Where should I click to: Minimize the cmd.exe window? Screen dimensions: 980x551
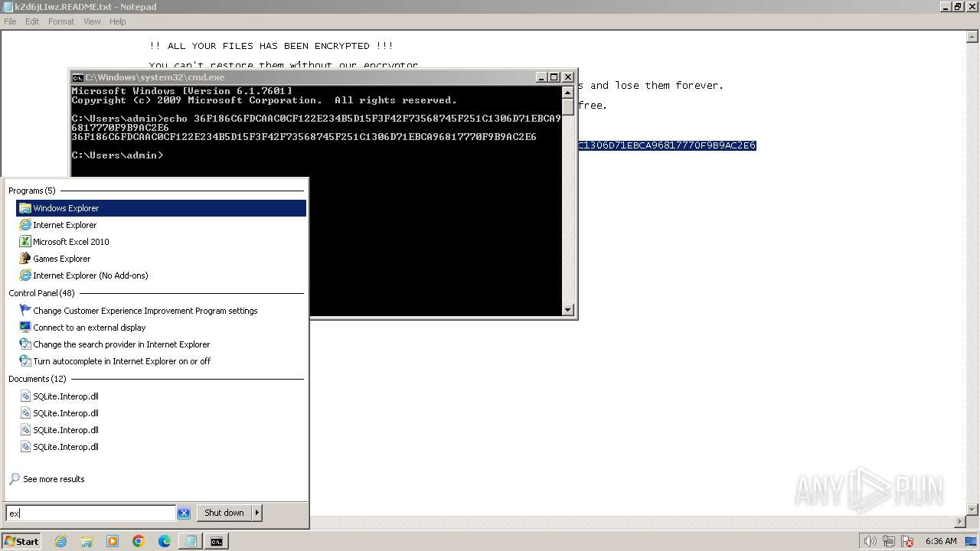(x=541, y=77)
